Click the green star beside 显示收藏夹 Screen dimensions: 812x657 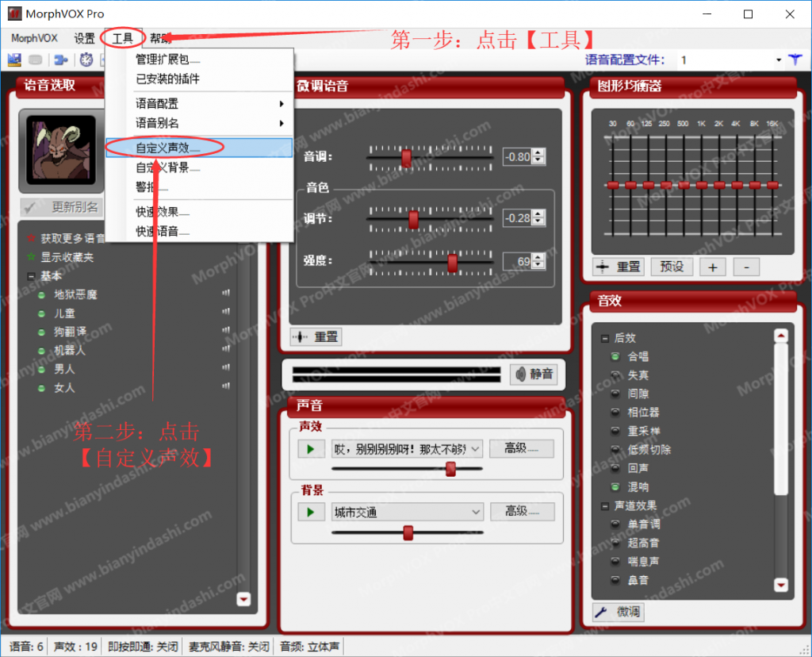[31, 257]
